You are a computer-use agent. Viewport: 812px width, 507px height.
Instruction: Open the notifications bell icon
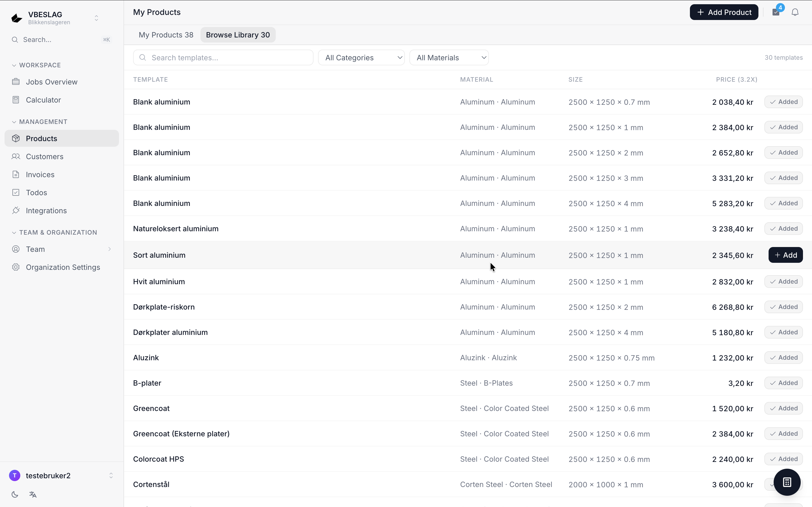pyautogui.click(x=795, y=12)
